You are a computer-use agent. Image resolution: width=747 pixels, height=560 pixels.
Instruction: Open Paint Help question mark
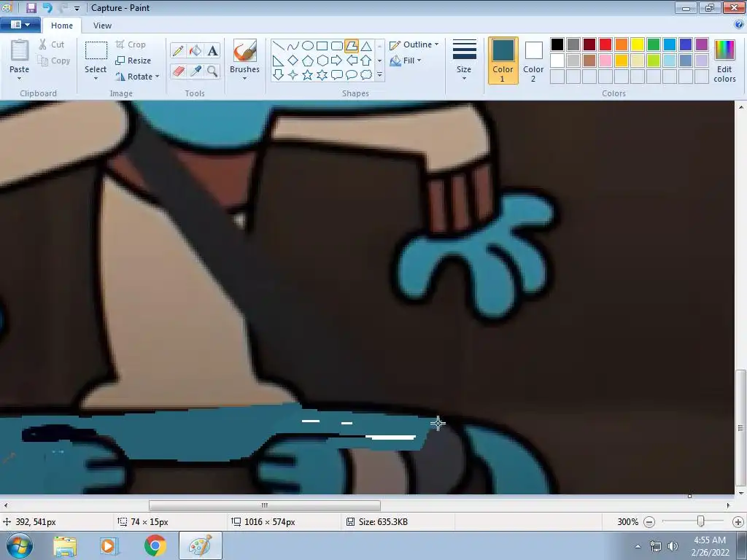click(x=740, y=25)
